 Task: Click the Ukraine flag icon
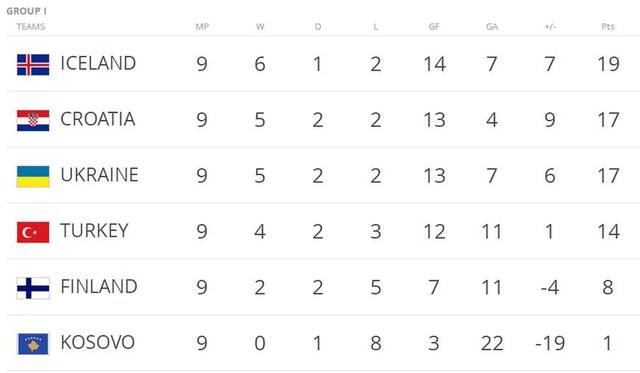pos(33,176)
